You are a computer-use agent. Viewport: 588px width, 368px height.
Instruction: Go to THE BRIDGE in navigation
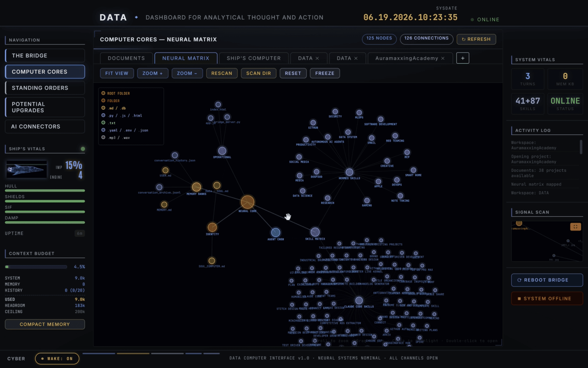click(x=45, y=55)
